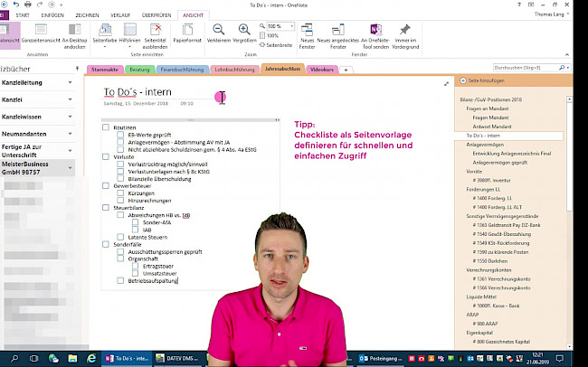Zoom in with Vergrößern
This screenshot has width=588, height=367.
[244, 33]
